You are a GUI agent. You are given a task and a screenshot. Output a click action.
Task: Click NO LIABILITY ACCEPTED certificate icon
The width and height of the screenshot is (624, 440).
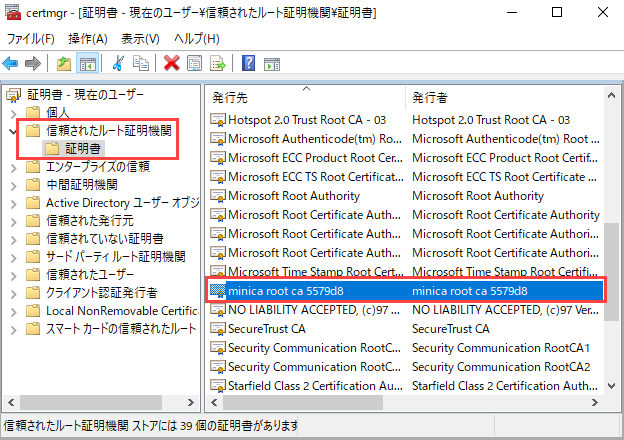[x=218, y=310]
